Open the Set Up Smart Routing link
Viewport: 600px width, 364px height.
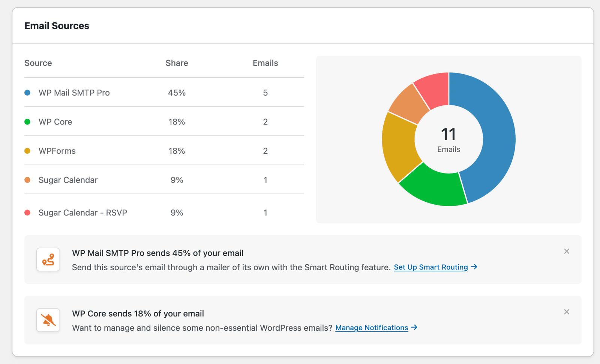point(431,267)
